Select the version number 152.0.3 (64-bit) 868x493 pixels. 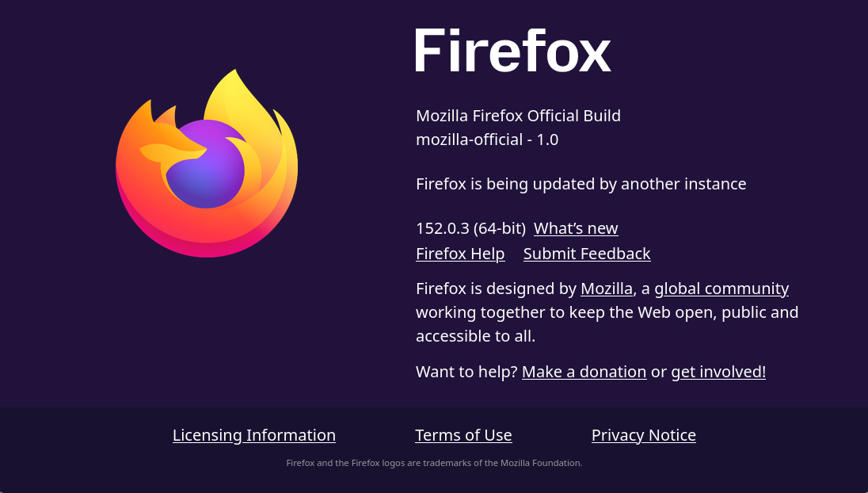click(470, 228)
